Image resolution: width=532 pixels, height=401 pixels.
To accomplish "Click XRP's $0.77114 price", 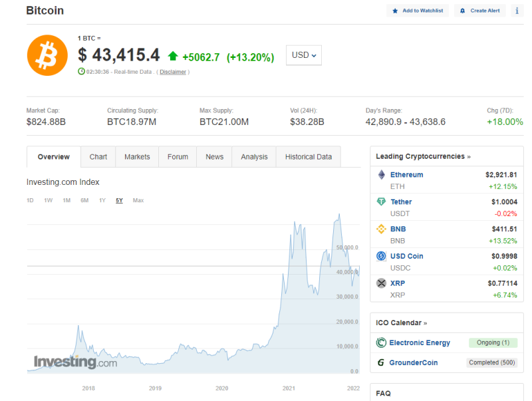I will coord(503,283).
